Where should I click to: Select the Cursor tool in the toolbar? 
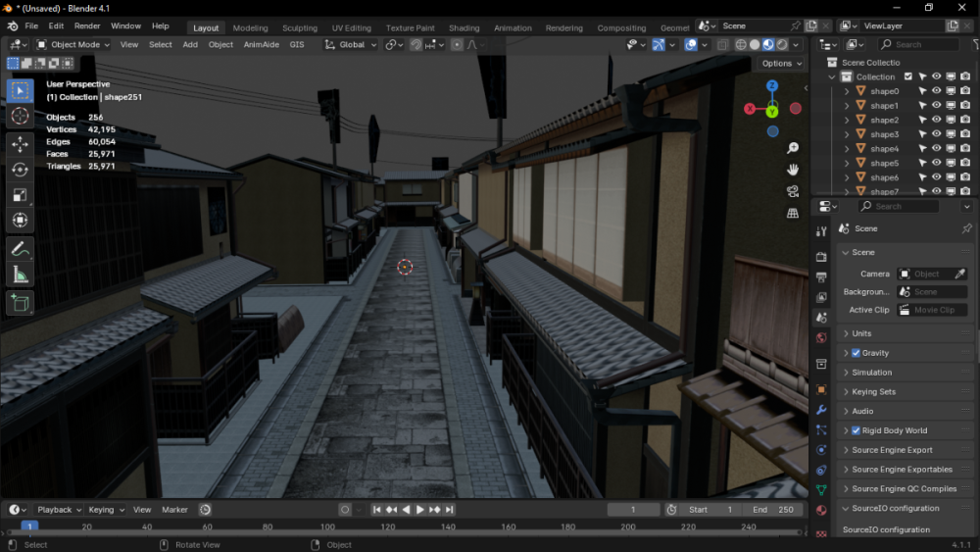(x=20, y=117)
